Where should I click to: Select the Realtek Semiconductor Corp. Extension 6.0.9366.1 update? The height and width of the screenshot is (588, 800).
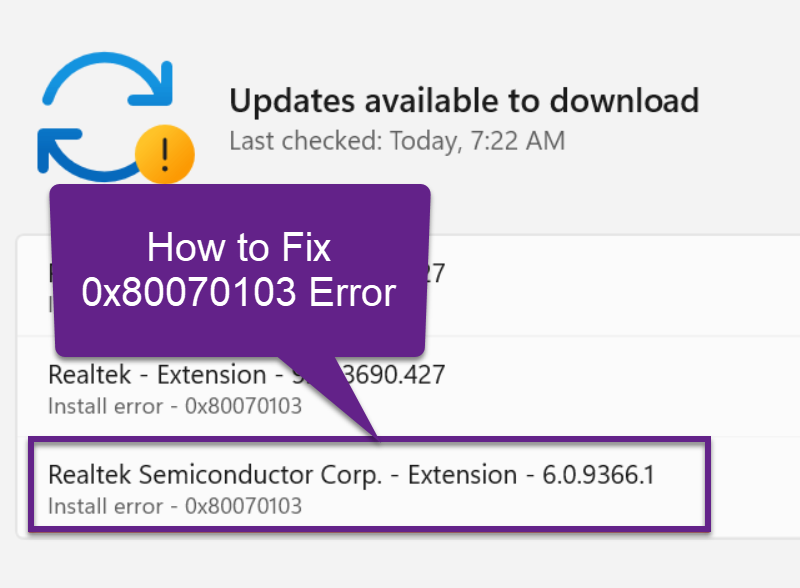(350, 475)
